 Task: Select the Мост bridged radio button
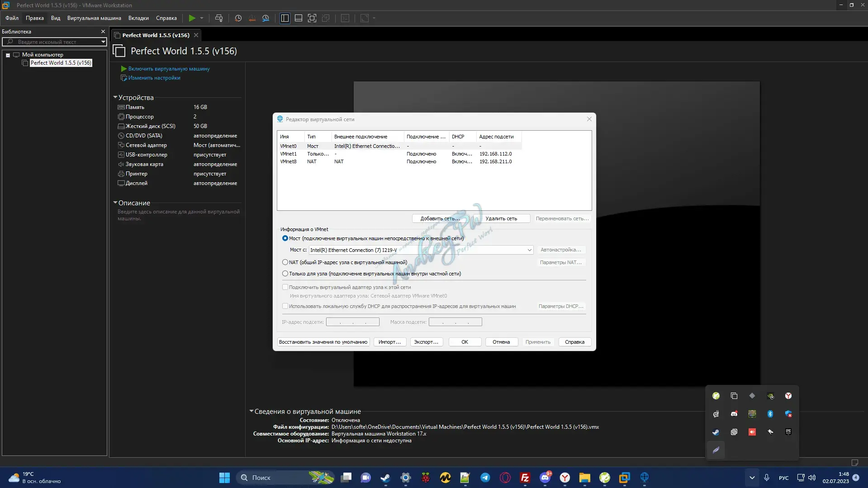point(285,238)
